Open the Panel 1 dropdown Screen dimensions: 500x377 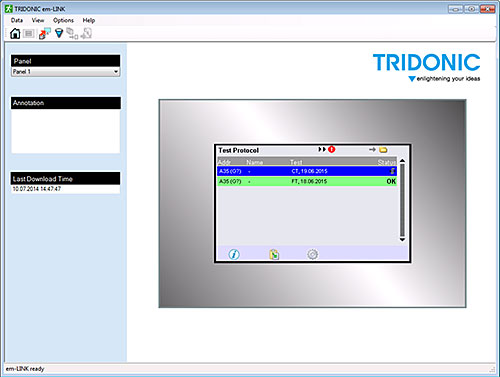tap(66, 72)
